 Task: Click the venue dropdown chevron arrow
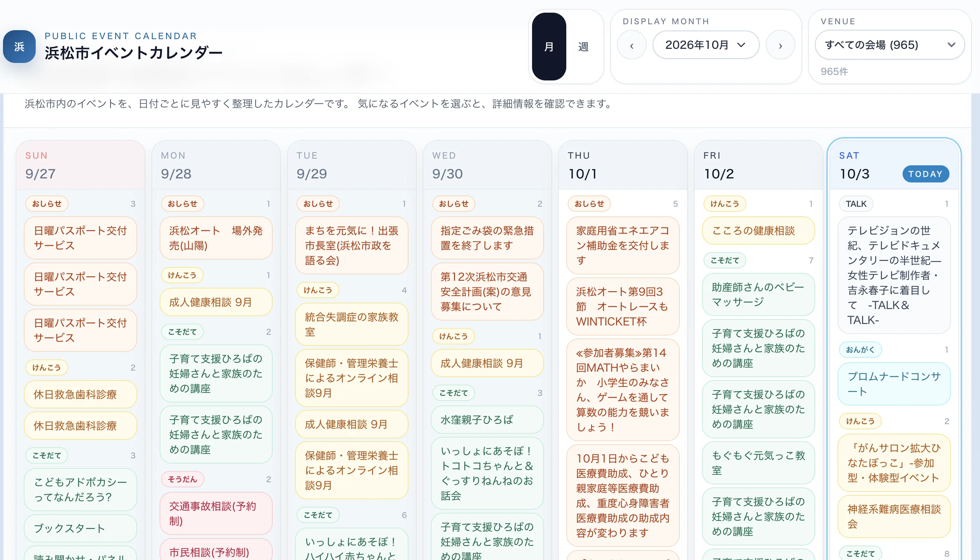(951, 45)
